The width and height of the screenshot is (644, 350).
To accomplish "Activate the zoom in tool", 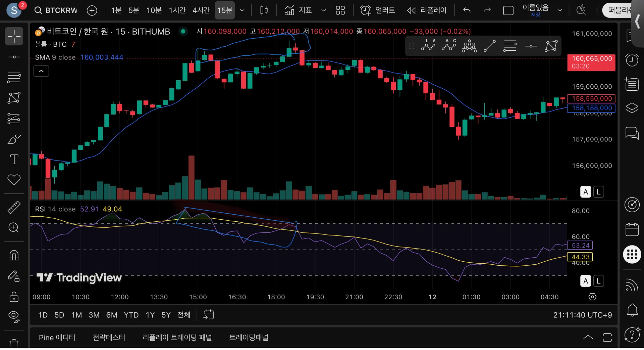I will pyautogui.click(x=14, y=228).
